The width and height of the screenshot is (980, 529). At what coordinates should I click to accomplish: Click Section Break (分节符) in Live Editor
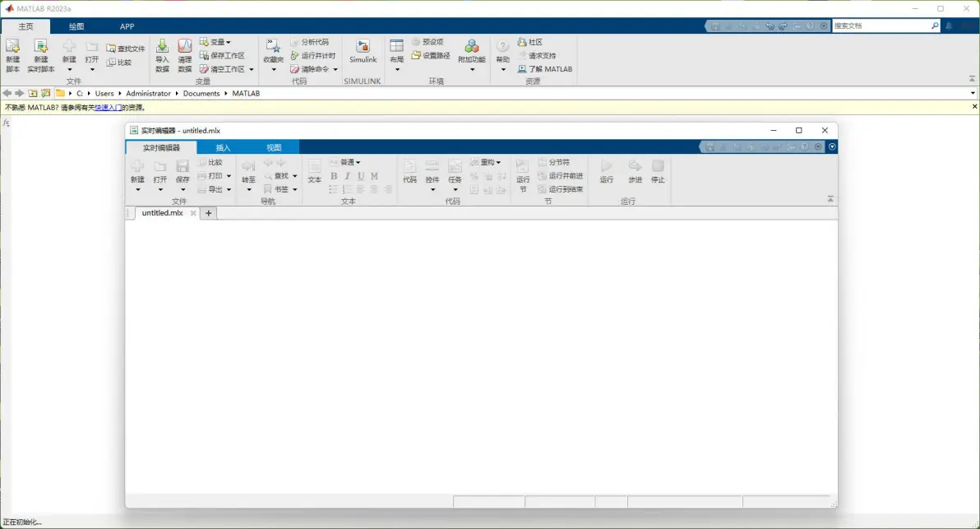point(554,162)
